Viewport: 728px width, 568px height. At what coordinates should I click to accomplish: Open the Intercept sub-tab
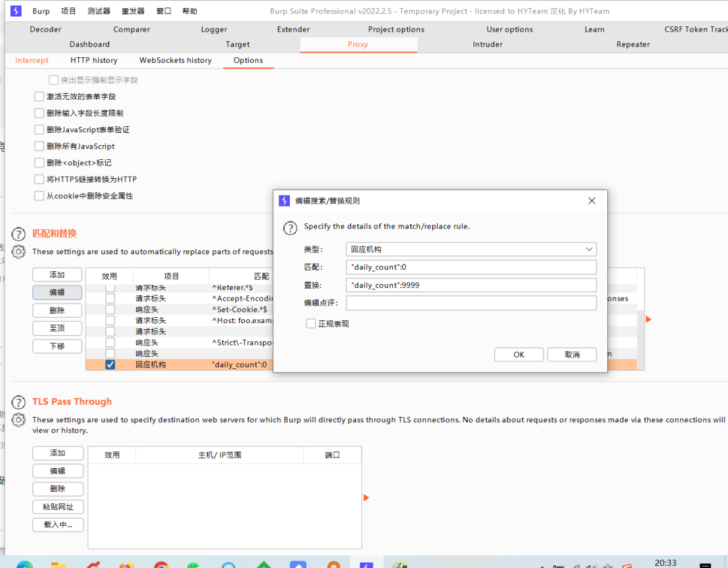point(32,60)
